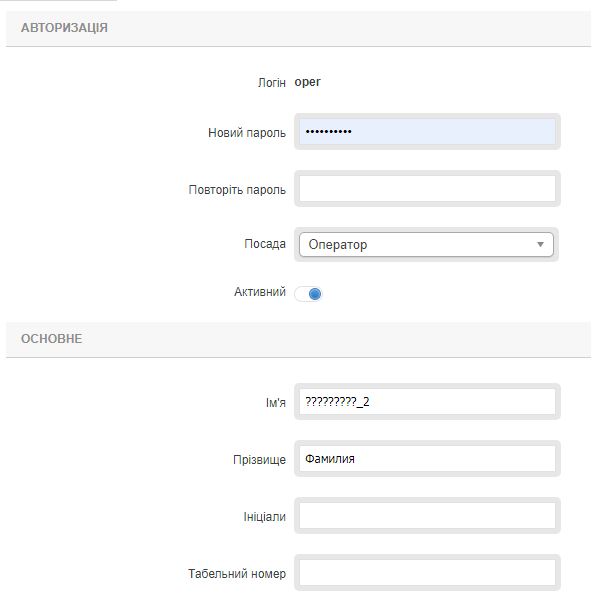Click into the Повторіть пароль input box
Viewport: 603px width, 608px height.
pyautogui.click(x=426, y=189)
